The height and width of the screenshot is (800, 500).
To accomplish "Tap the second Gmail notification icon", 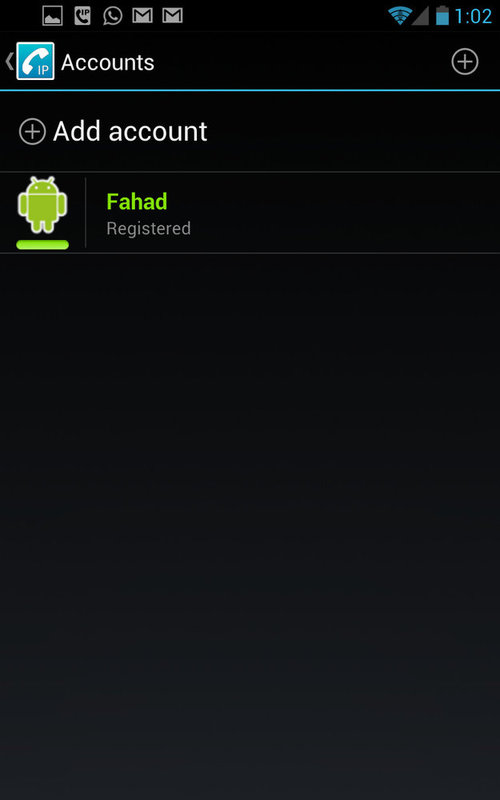I will [172, 16].
